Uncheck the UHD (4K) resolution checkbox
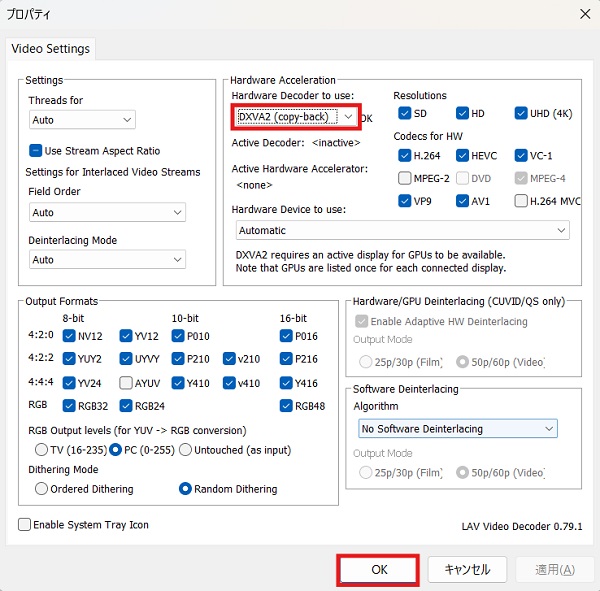600x591 pixels. point(522,113)
